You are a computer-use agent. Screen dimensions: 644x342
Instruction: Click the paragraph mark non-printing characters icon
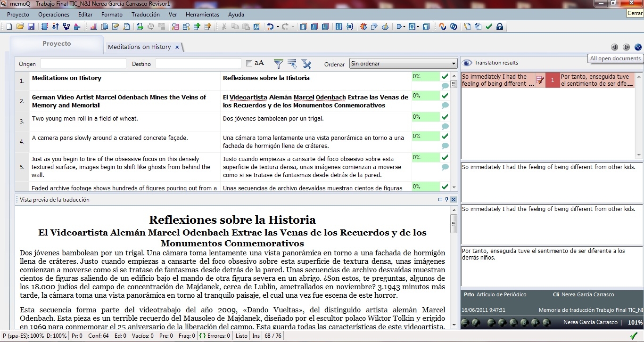(426, 27)
